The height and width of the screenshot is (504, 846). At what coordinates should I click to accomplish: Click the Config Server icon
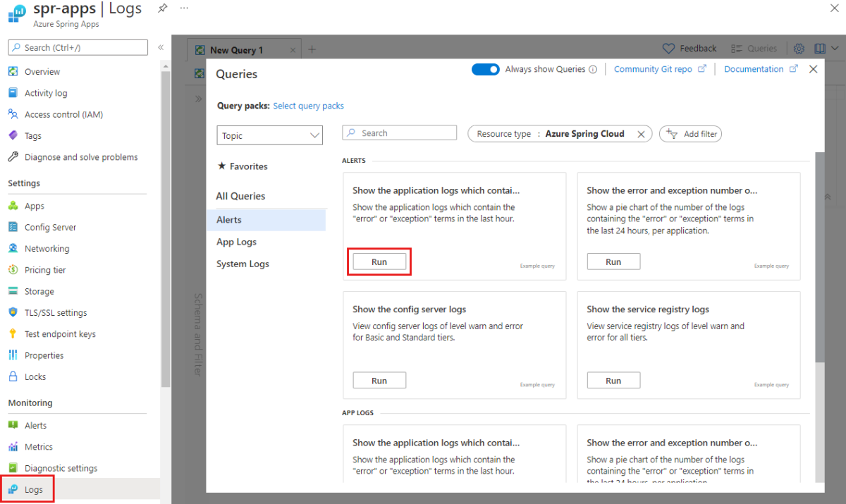(13, 227)
